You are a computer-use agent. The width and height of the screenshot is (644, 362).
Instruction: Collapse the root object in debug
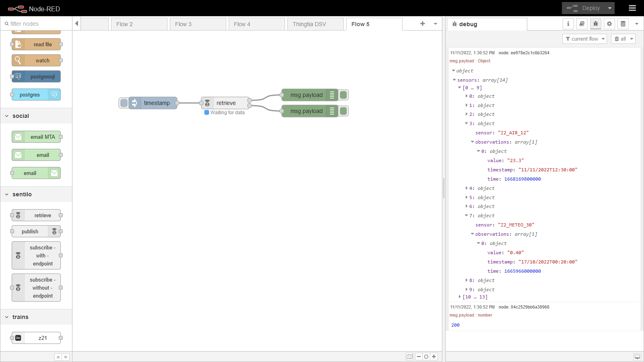[454, 71]
